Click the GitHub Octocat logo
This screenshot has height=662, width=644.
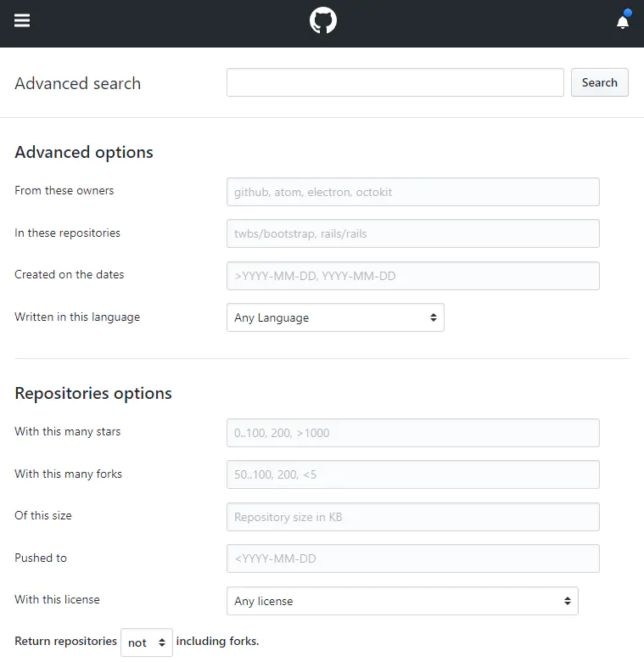tap(323, 21)
